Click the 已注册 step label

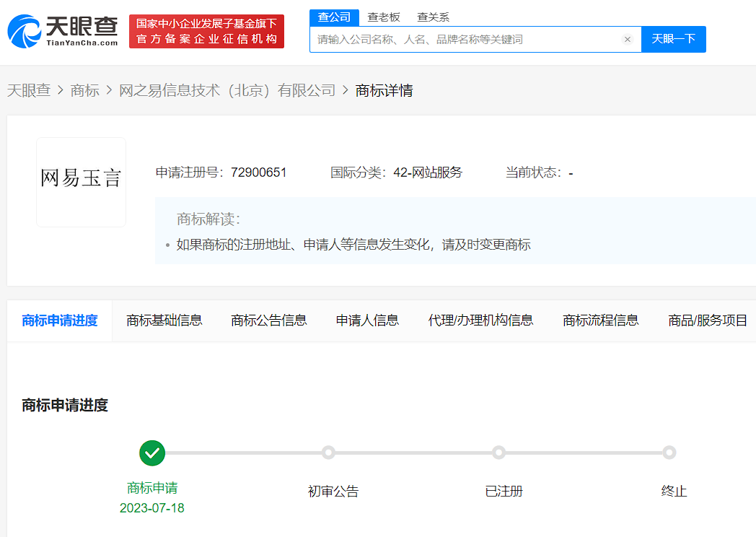pos(504,491)
